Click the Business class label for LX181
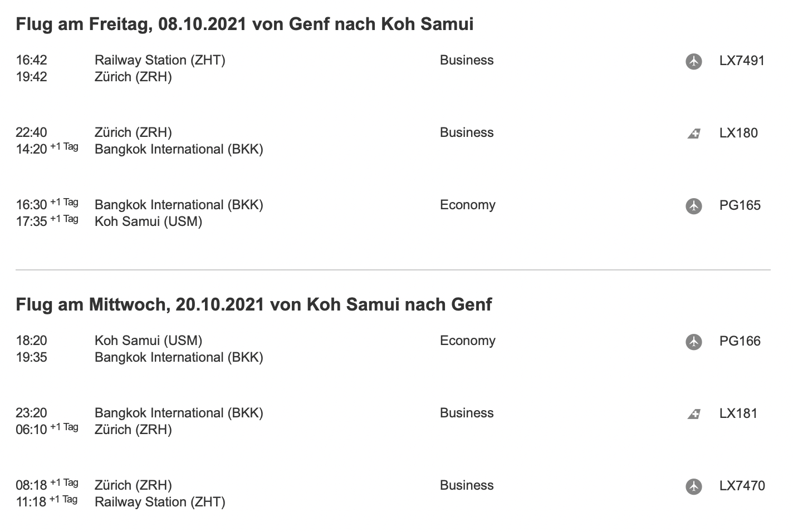This screenshot has height=532, width=793. point(467,413)
